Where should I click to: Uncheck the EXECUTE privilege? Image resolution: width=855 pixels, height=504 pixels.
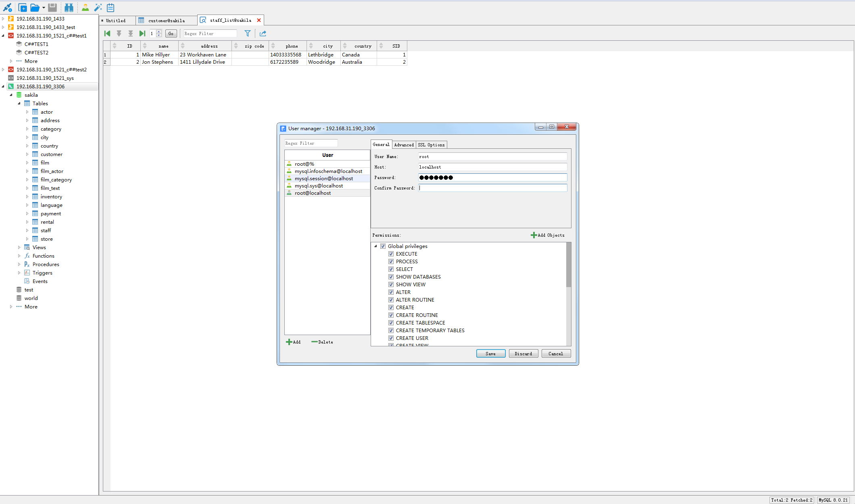(391, 254)
